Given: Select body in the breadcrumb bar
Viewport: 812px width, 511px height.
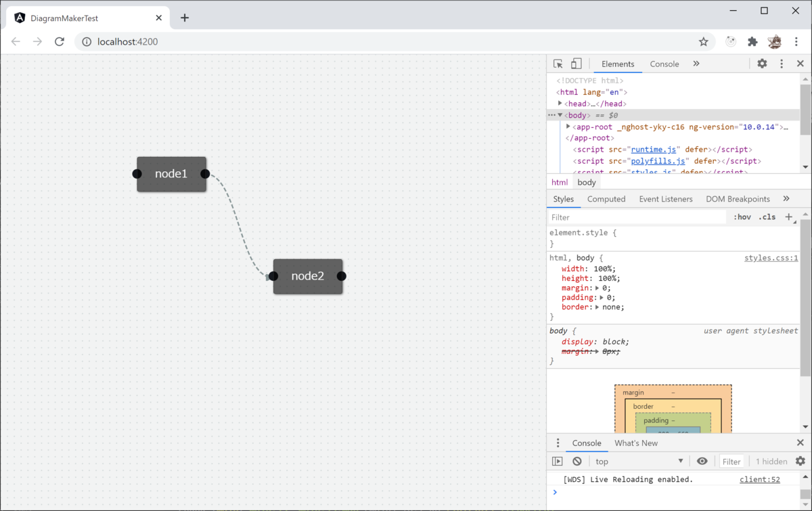Looking at the screenshot, I should [x=587, y=182].
